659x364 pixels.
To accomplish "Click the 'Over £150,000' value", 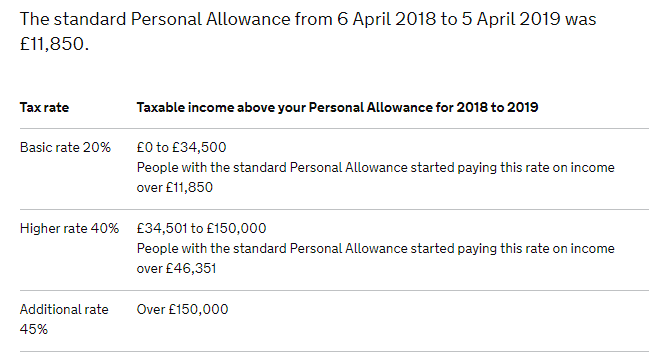I will [x=182, y=310].
